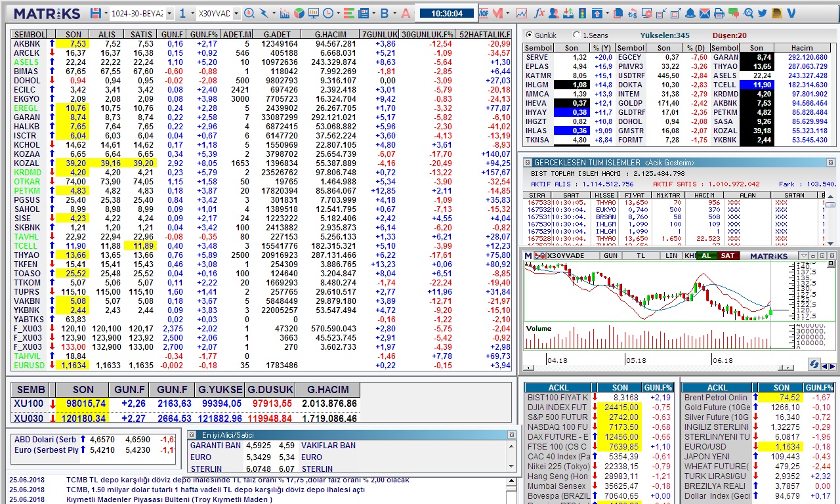
Task: Close the Gerceklesen Tum Islemler panel
Action: (830, 162)
